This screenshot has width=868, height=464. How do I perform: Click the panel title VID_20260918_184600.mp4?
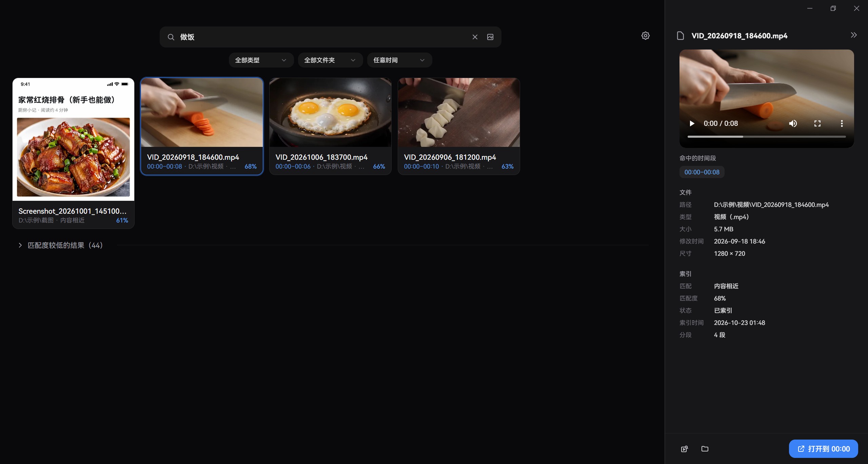click(739, 36)
